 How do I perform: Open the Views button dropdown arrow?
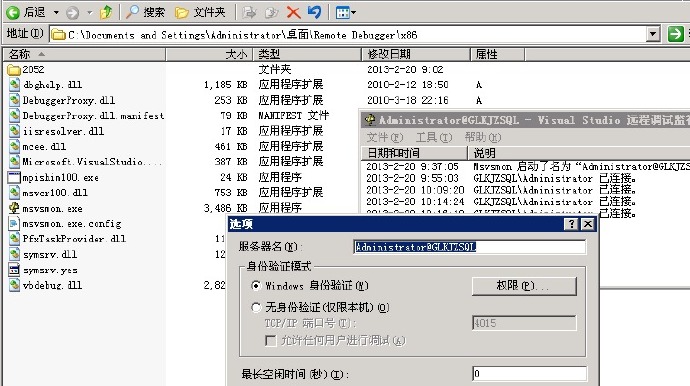354,12
